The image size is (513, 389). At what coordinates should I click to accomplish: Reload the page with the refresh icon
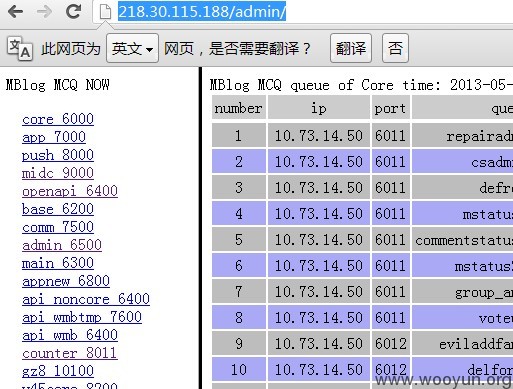(x=73, y=11)
